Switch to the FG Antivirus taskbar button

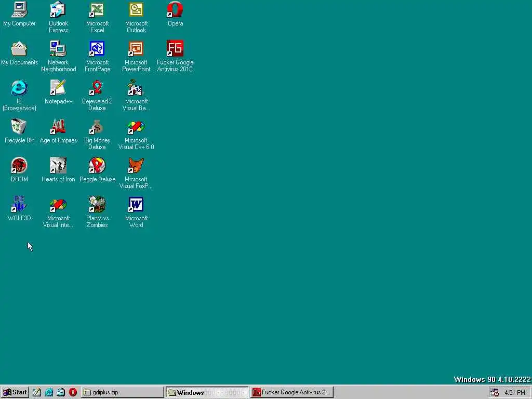292,392
